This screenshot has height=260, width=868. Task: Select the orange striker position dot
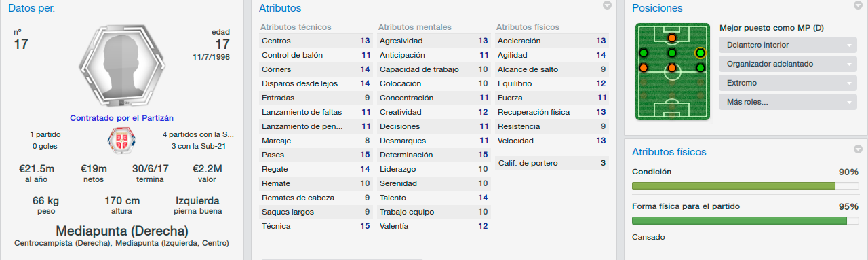click(671, 38)
